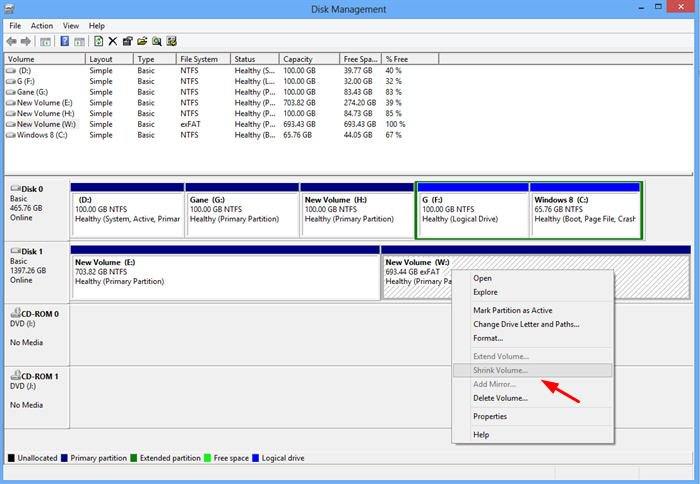Click the Settings checklist toolbar icon

(x=171, y=42)
